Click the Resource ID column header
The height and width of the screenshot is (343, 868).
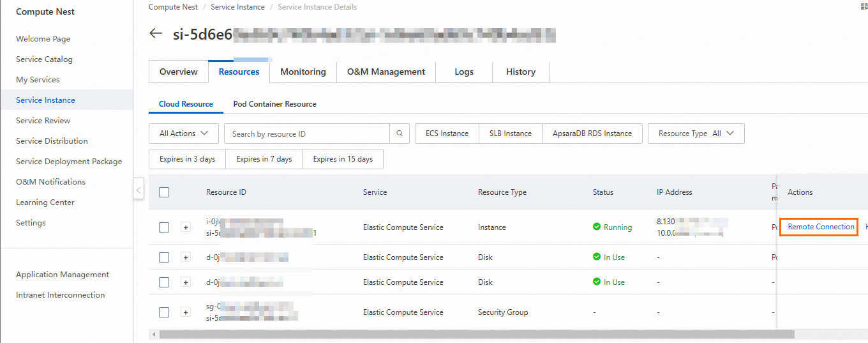click(226, 192)
